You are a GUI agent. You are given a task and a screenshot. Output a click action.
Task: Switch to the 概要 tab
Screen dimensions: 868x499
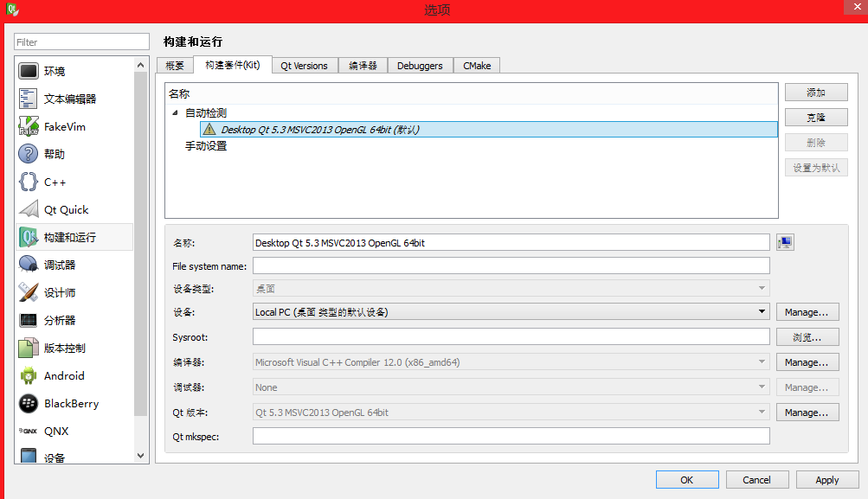(175, 66)
